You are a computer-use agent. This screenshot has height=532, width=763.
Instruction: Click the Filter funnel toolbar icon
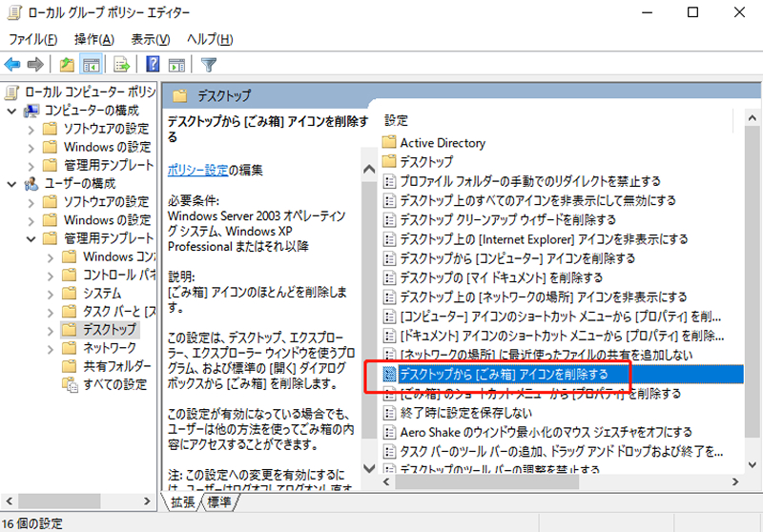pyautogui.click(x=209, y=65)
